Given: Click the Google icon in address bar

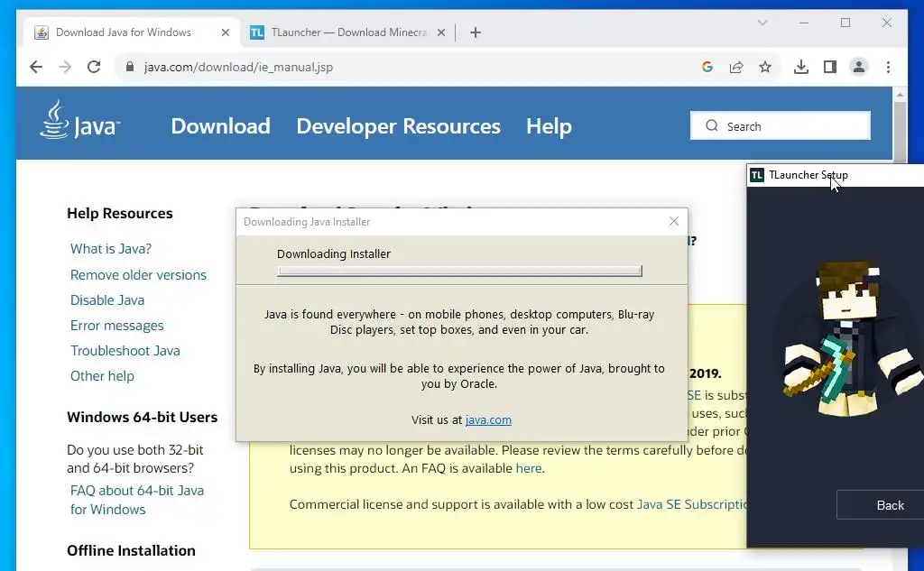Looking at the screenshot, I should click(x=707, y=67).
